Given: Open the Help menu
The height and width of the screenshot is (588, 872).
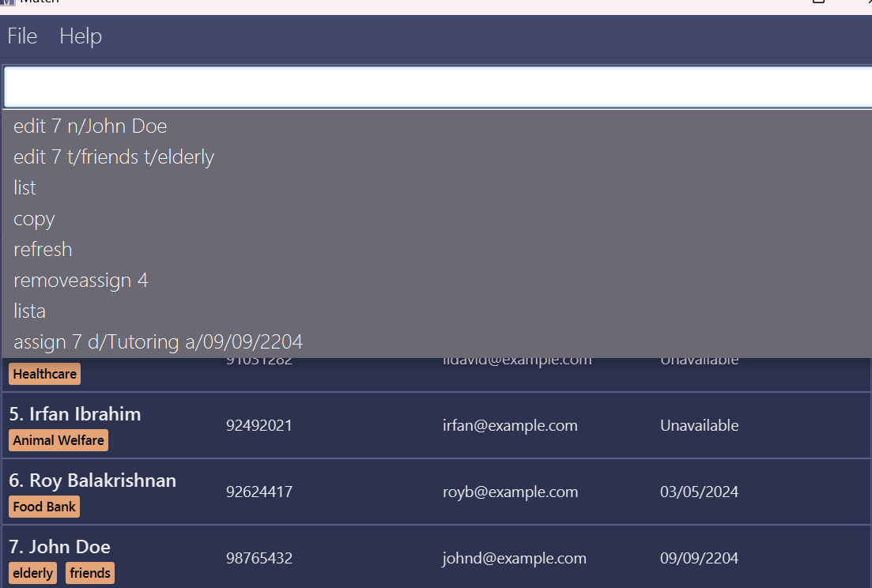Looking at the screenshot, I should pyautogui.click(x=81, y=36).
